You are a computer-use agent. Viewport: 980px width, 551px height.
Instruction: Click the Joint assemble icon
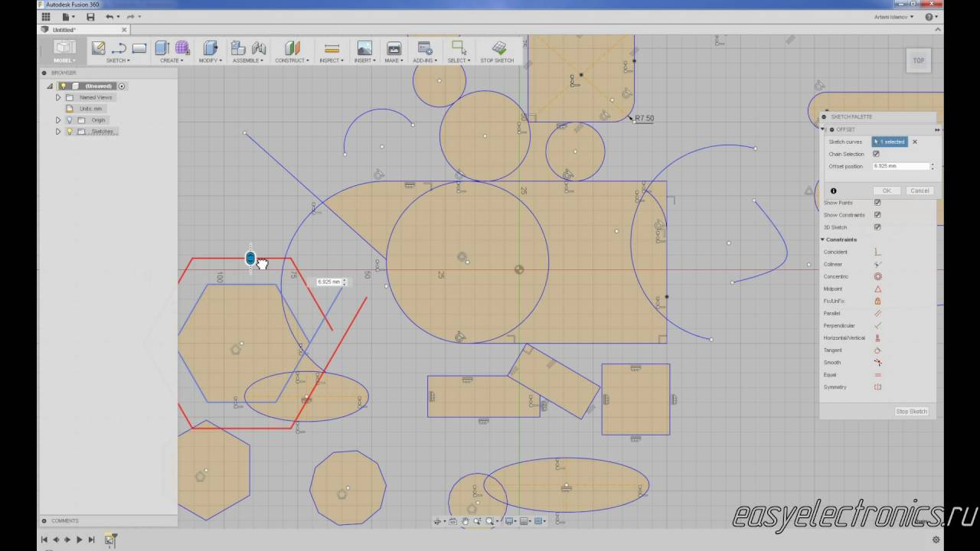[x=259, y=48]
